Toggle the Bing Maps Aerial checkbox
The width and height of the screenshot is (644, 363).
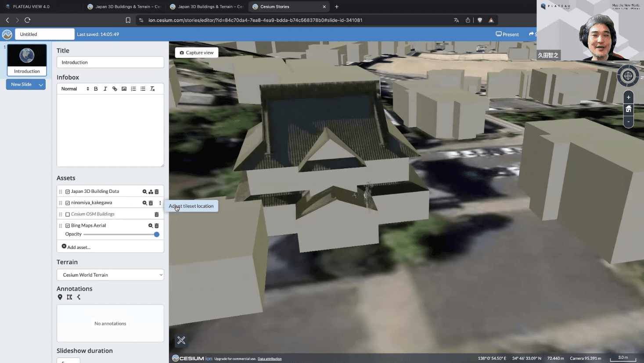point(68,226)
